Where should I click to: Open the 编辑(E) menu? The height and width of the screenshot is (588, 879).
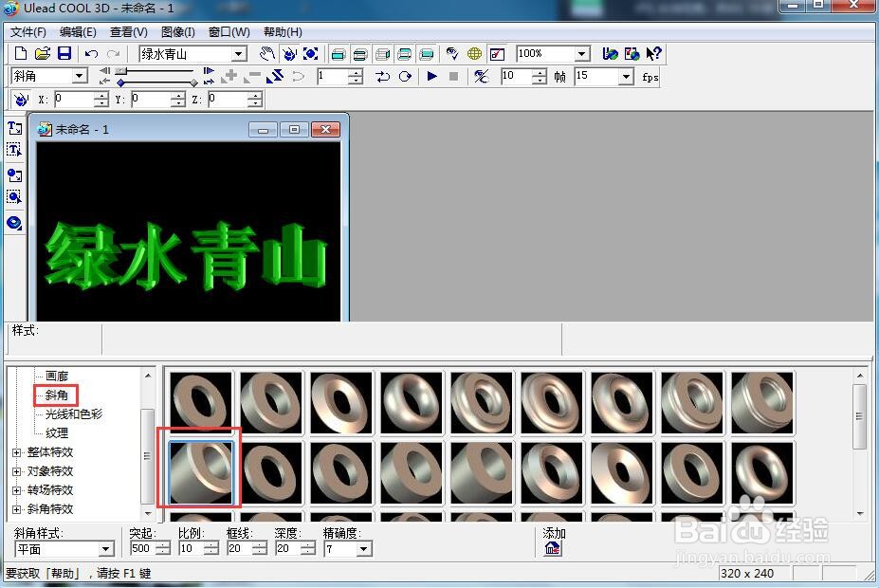pyautogui.click(x=78, y=32)
